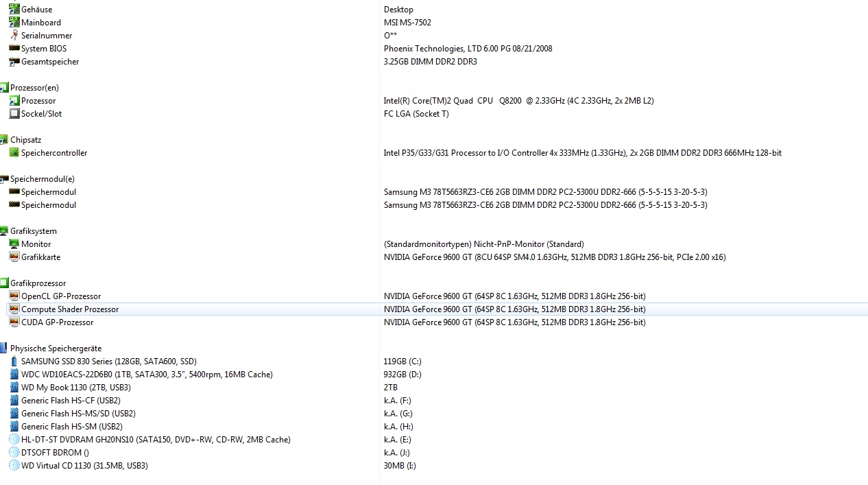Select the 932GB (D:) value

point(402,375)
